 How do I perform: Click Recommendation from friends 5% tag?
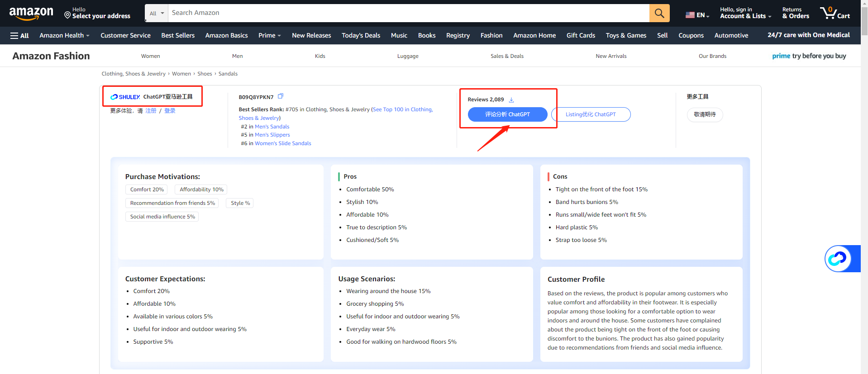point(172,203)
